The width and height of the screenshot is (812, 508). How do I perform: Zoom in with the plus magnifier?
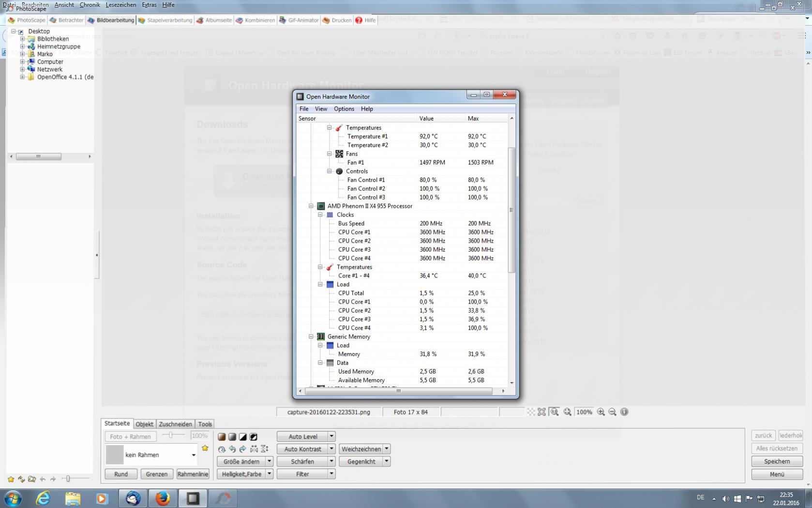click(x=601, y=412)
